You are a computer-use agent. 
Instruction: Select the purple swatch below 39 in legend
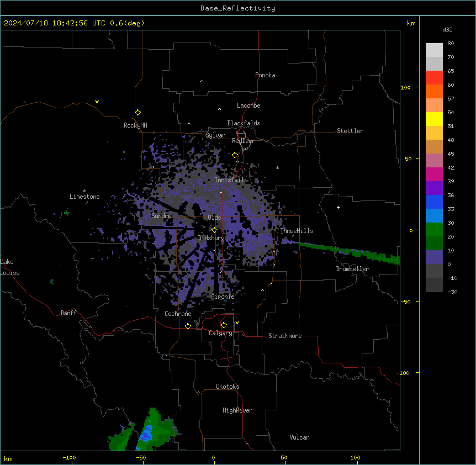[434, 188]
